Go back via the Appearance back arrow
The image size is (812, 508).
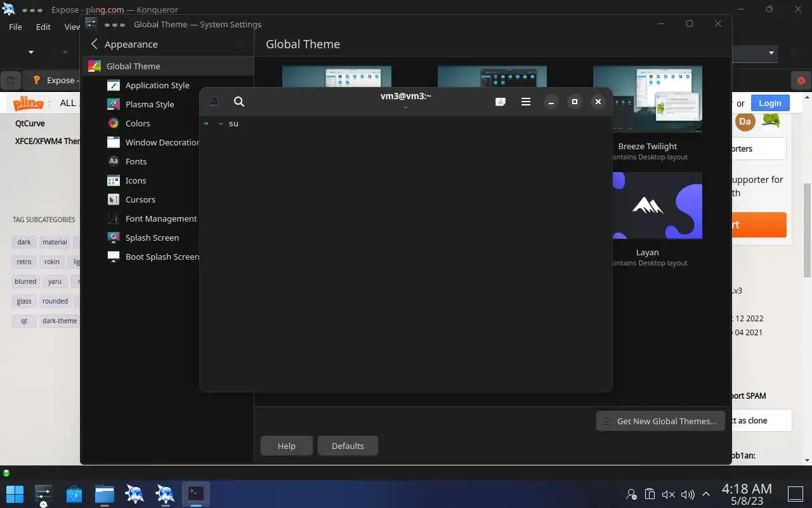(x=95, y=44)
